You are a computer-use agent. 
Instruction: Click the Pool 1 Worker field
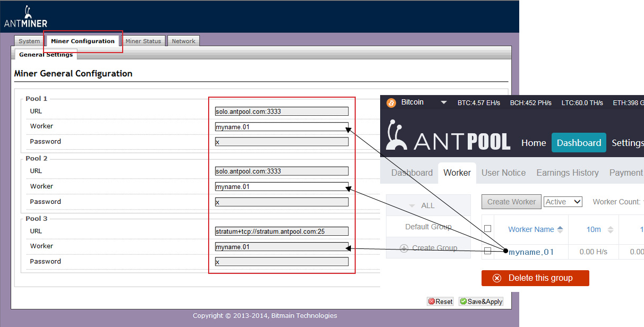[282, 127]
